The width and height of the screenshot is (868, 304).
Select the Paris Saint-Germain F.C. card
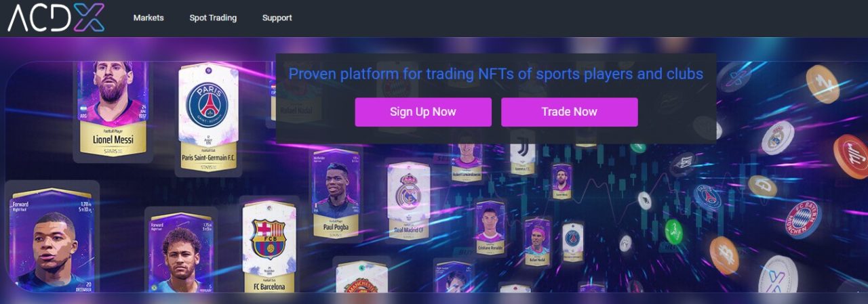[208, 118]
